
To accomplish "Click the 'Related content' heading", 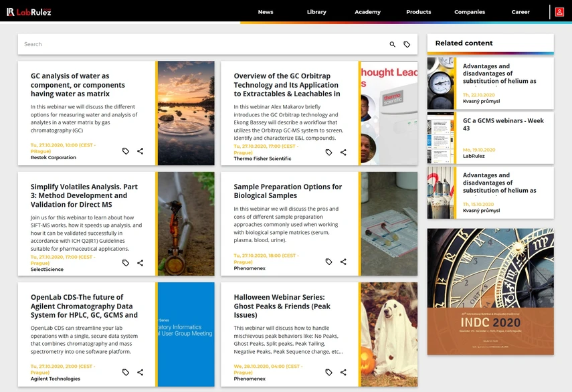I will pos(464,43).
